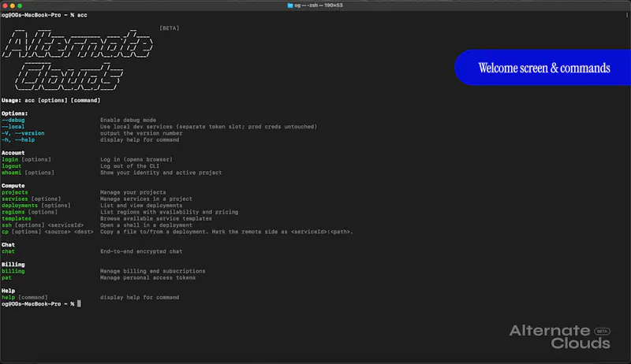The image size is (631, 364).
Task: Click 'Show your identity and active project'
Action: (x=161, y=173)
